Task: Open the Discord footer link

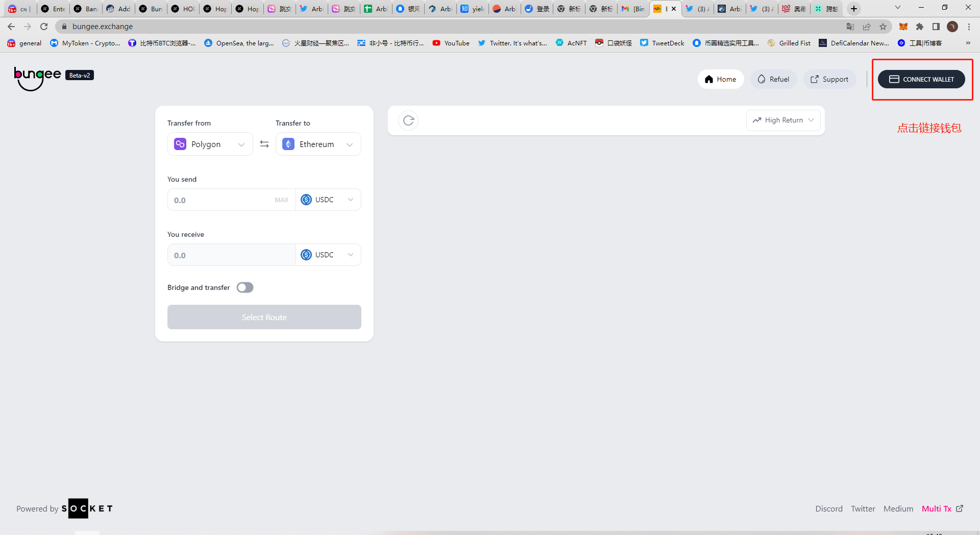Action: click(x=828, y=508)
